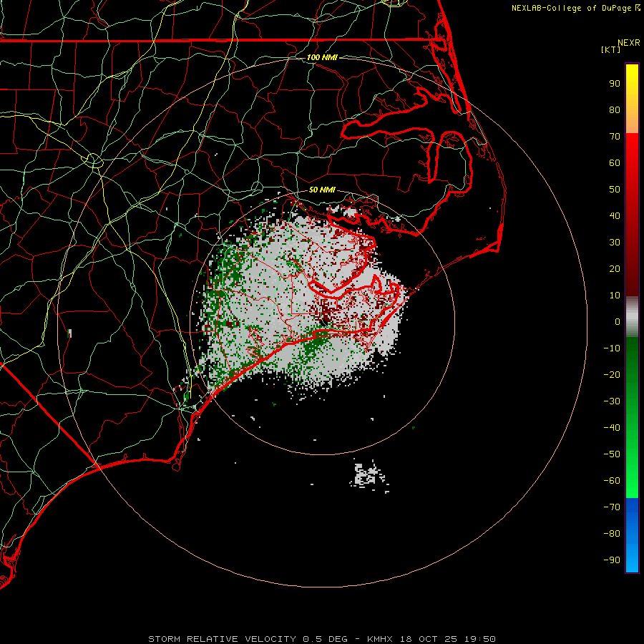Click the 20 value on the velocity scale
644x644 pixels.
tap(615, 269)
